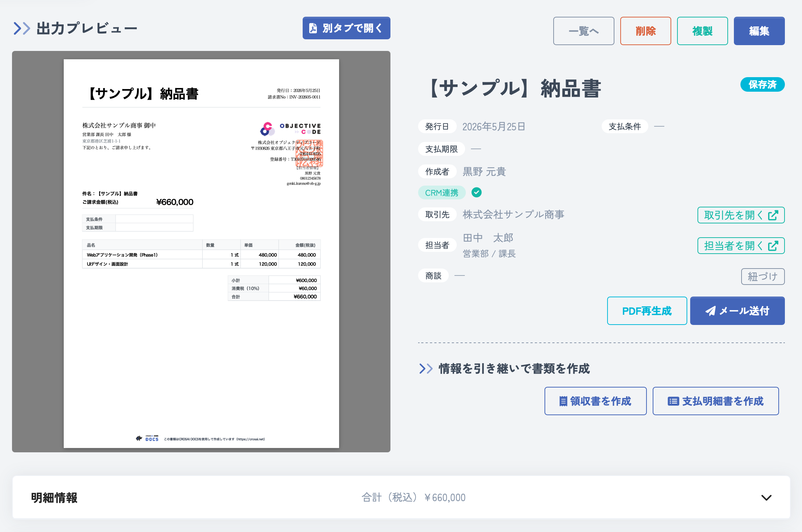Delete the document with 削除
Viewport: 802px width, 532px height.
[x=645, y=31]
